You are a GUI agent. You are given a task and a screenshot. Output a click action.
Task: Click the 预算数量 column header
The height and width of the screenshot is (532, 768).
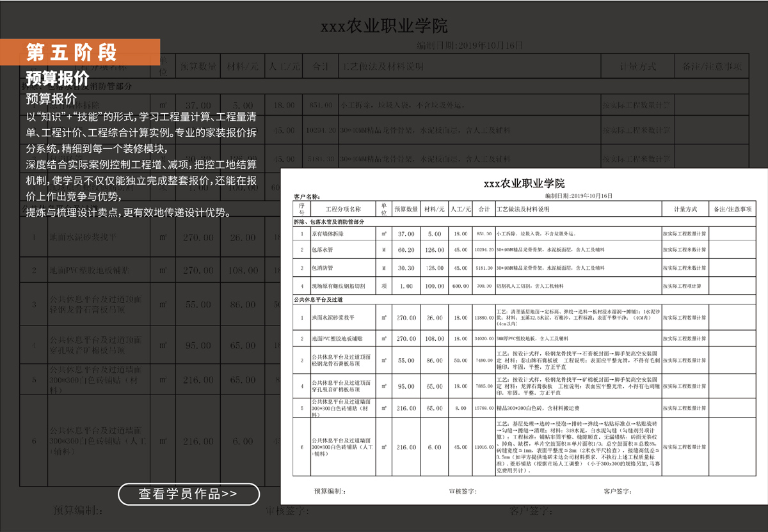click(x=406, y=209)
